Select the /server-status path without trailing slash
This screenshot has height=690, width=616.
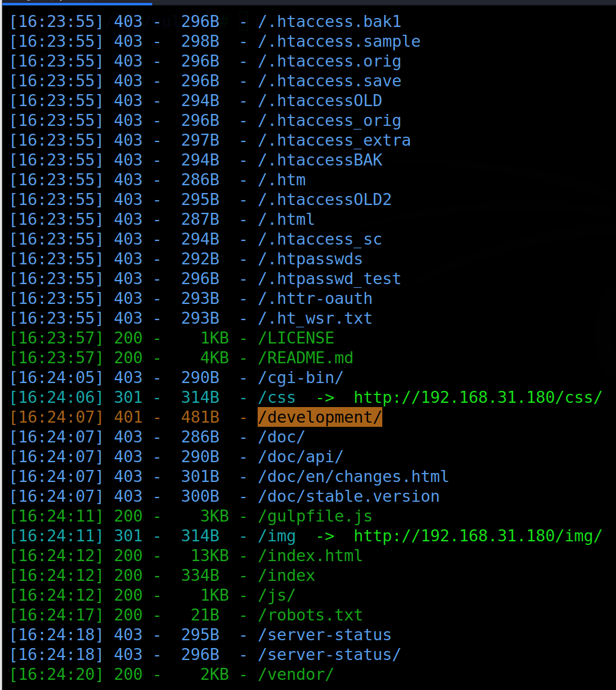pos(325,635)
